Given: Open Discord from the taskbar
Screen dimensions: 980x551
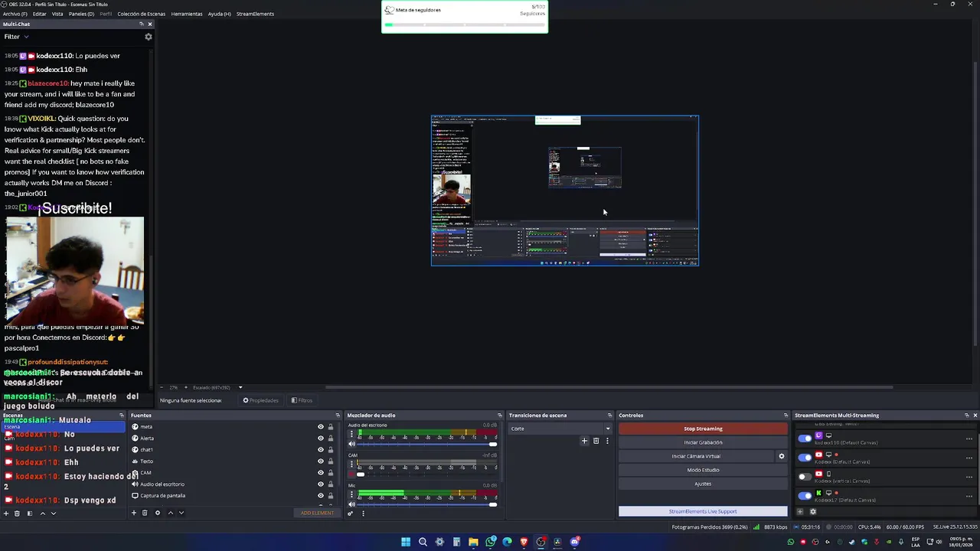Looking at the screenshot, I should tap(574, 542).
